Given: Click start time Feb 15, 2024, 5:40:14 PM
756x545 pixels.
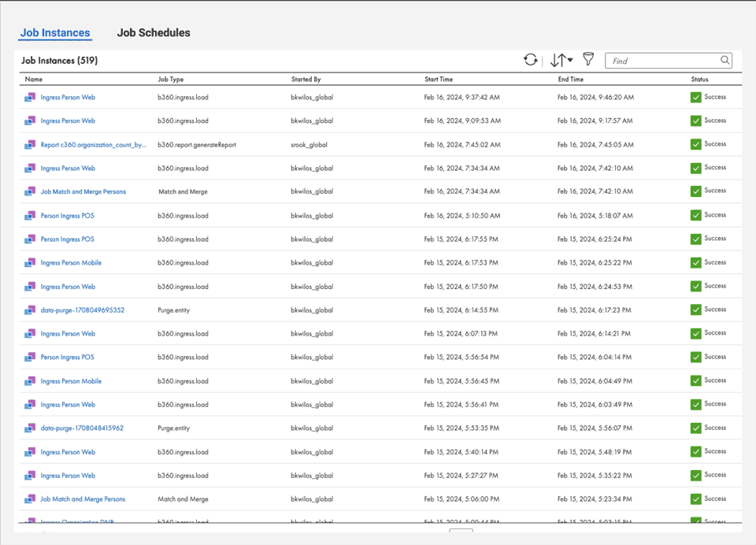Looking at the screenshot, I should (x=461, y=452).
